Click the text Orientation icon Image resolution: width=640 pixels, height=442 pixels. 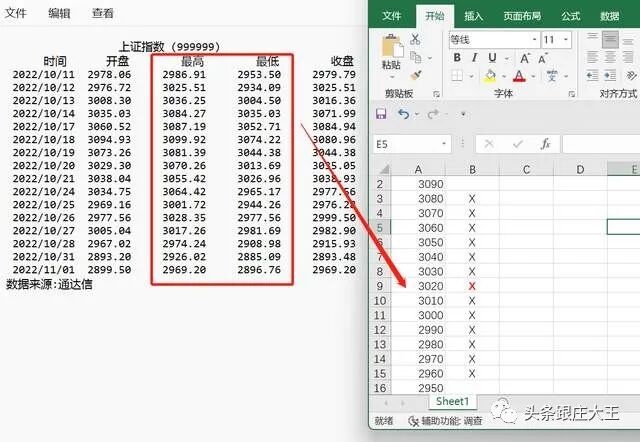point(631,76)
